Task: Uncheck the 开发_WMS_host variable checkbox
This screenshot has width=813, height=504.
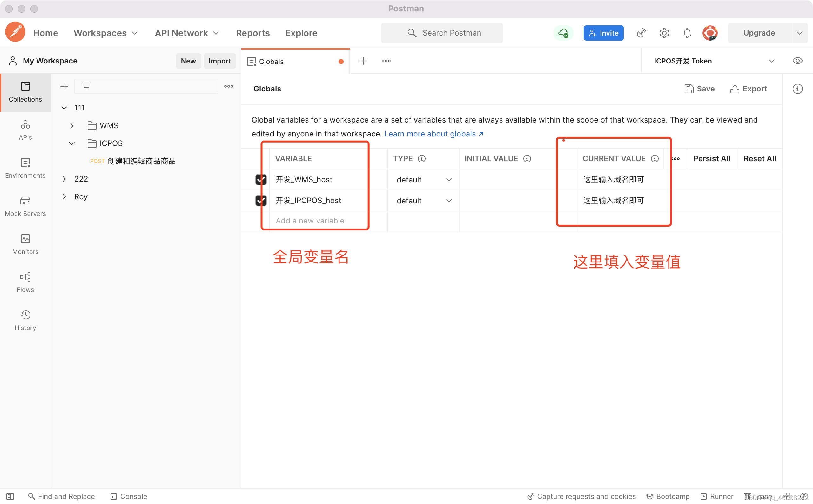Action: pyautogui.click(x=261, y=180)
